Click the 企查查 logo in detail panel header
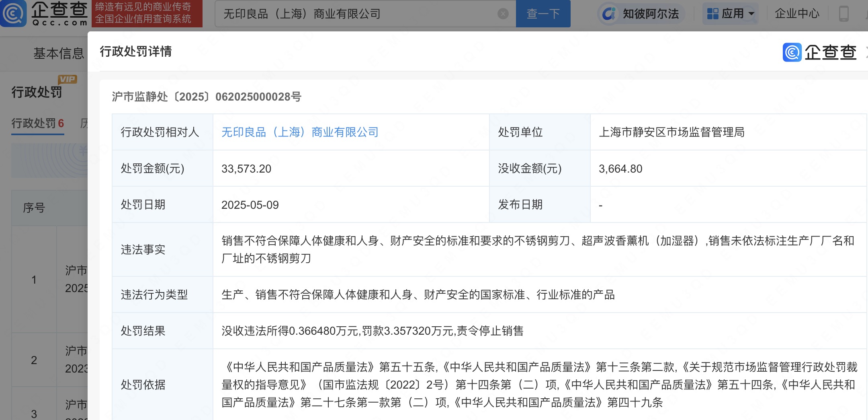 point(820,52)
